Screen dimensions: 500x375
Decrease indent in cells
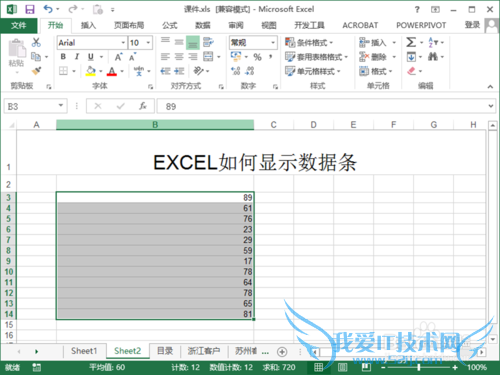pyautogui.click(x=165, y=71)
